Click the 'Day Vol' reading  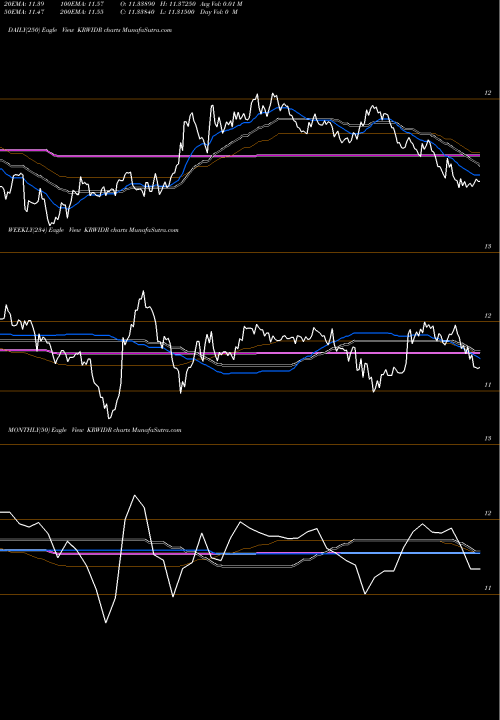[x=219, y=11]
